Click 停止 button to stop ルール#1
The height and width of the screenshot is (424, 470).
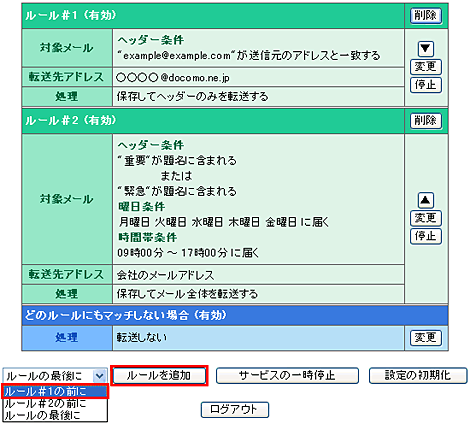(426, 85)
